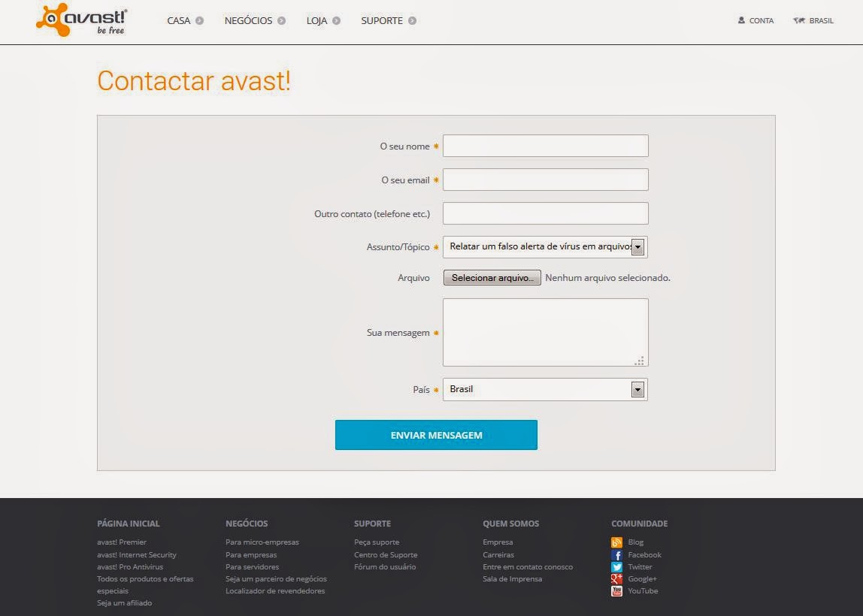Click the avast! logo in the header
This screenshot has height=616, width=863.
point(81,20)
